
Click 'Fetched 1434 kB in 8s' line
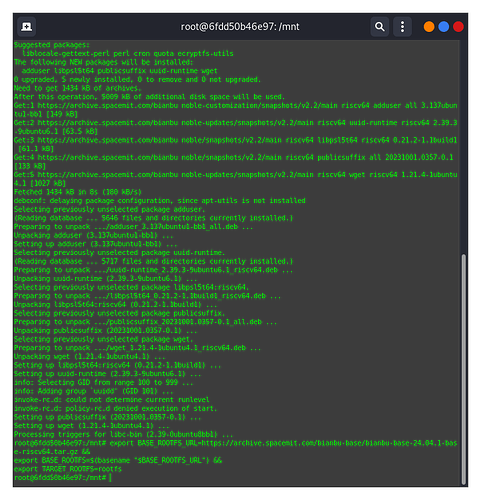tap(78, 192)
